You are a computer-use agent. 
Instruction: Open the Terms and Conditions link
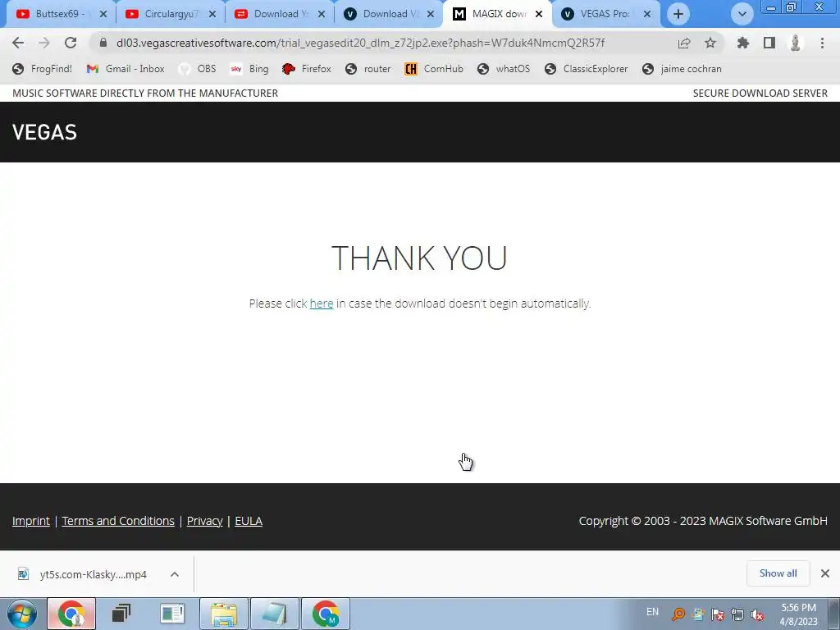click(x=118, y=521)
